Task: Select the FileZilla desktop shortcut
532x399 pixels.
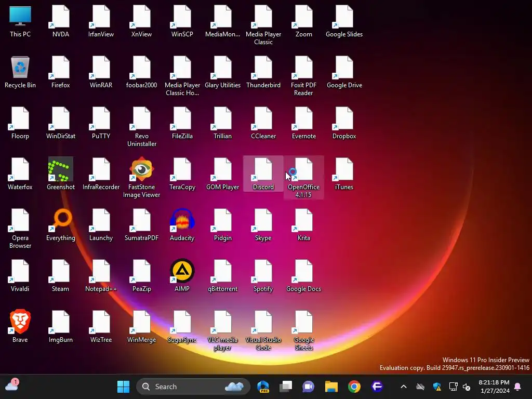Action: tap(182, 123)
